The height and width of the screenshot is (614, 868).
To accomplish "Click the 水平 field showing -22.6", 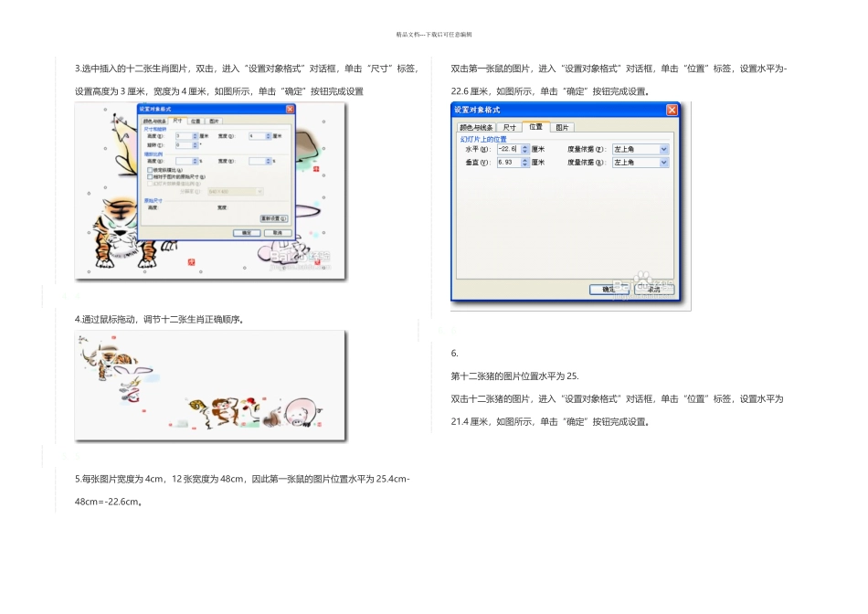I will click(509, 149).
